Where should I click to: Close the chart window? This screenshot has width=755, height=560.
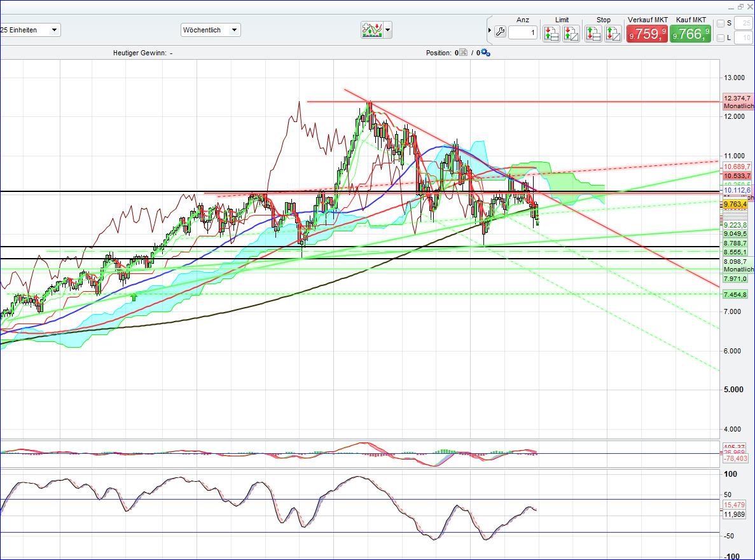[x=750, y=7]
